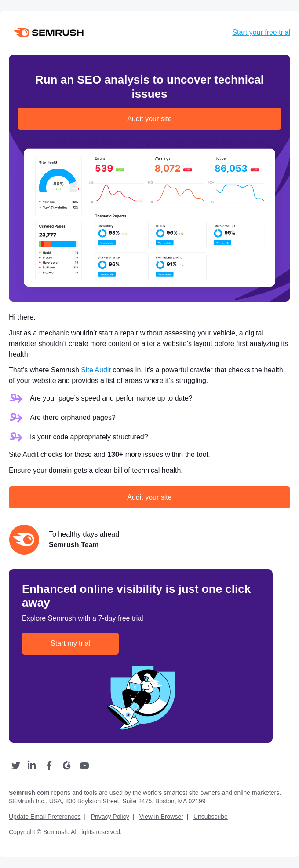Click the Crawlability gauge icon
This screenshot has width=299, height=868.
pos(102,233)
